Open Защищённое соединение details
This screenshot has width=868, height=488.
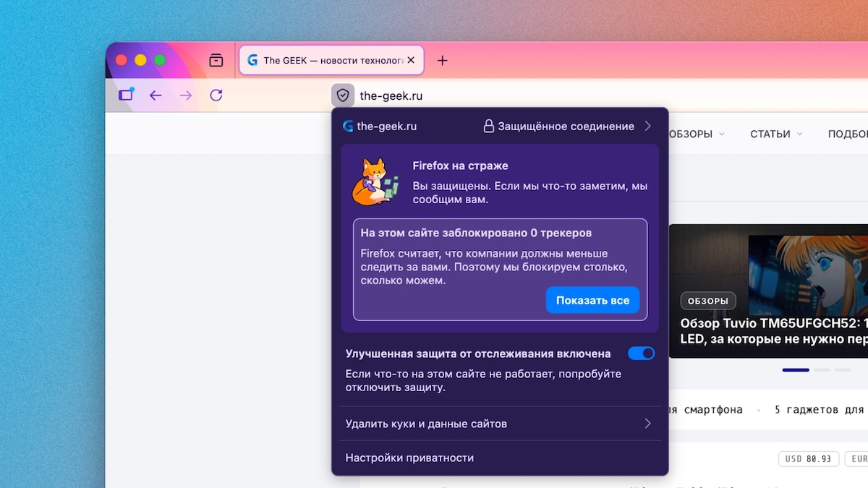click(x=568, y=126)
